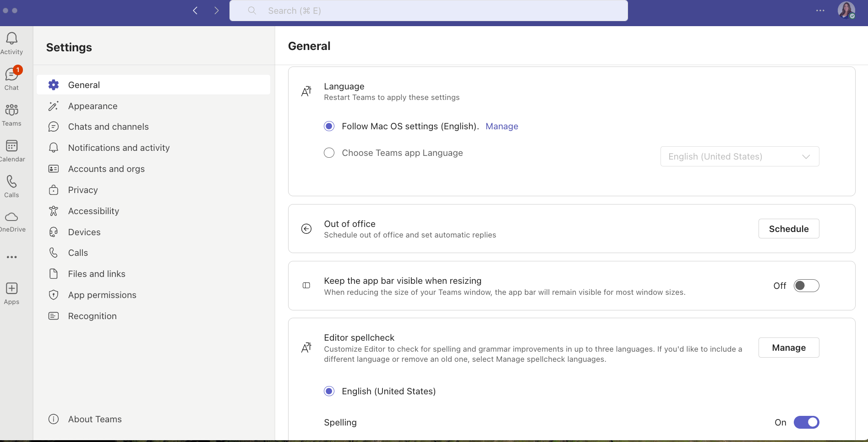Click the App permissions shield icon
The width and height of the screenshot is (868, 442).
tap(54, 295)
